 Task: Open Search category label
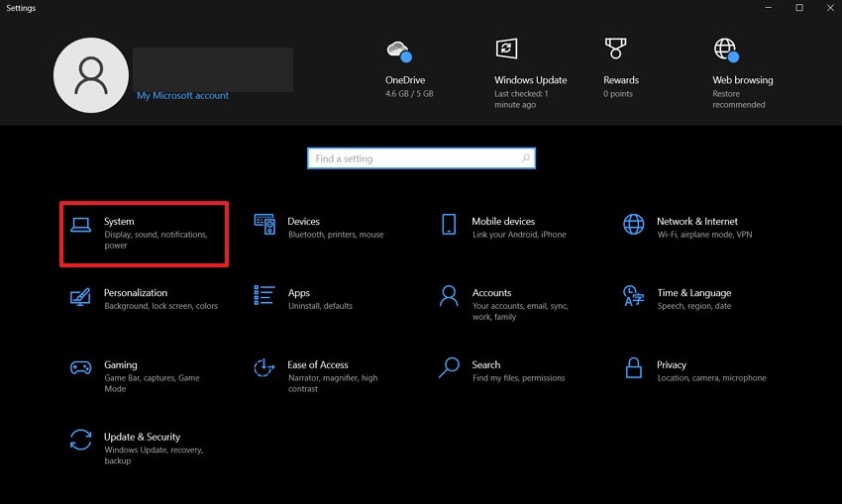coord(486,364)
